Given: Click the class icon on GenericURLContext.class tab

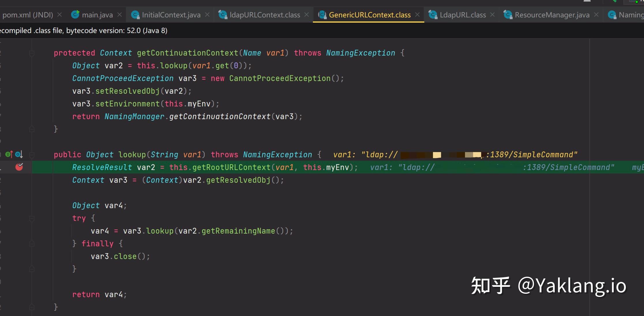Looking at the screenshot, I should (x=322, y=15).
